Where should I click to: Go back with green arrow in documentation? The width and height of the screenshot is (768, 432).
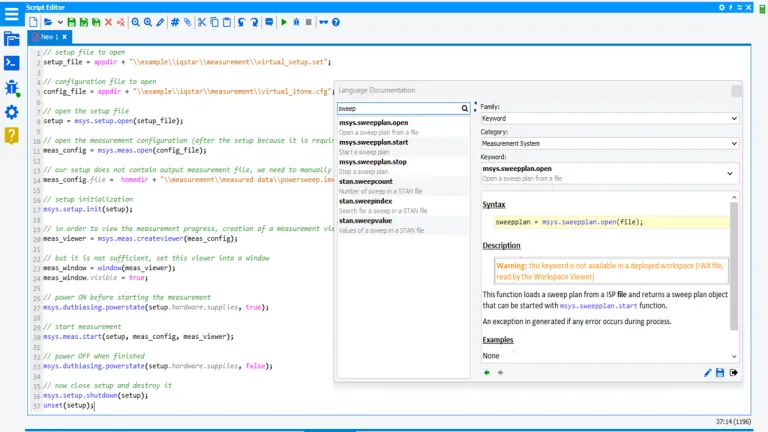(486, 373)
